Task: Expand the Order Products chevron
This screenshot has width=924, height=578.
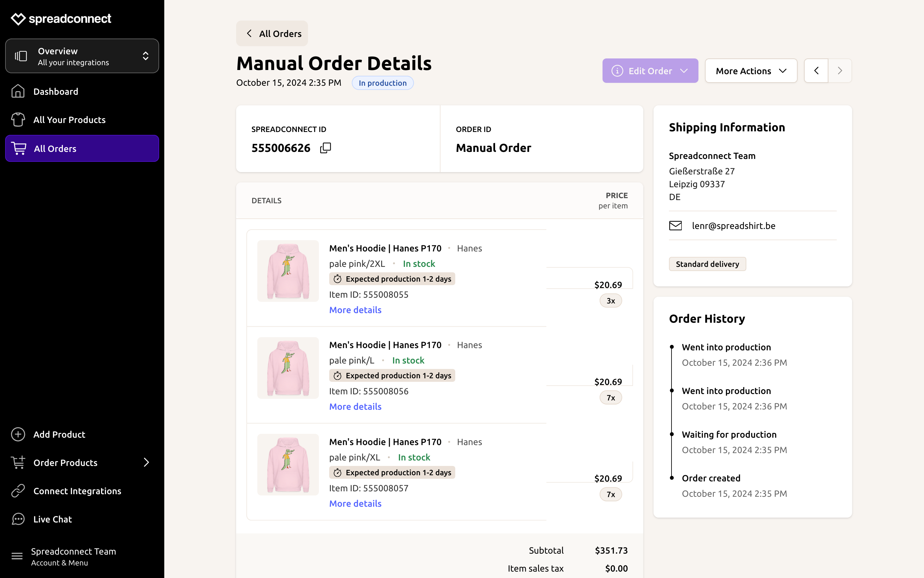Action: (146, 462)
